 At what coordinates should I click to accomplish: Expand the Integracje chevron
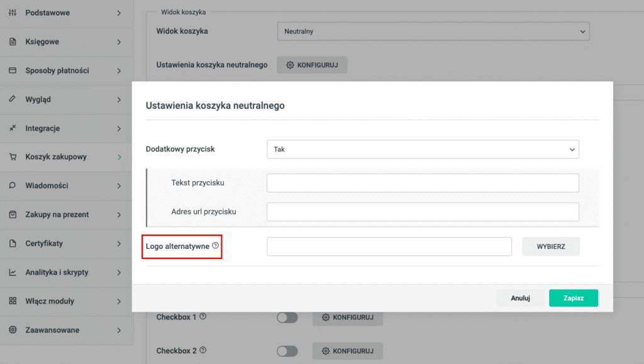(119, 128)
